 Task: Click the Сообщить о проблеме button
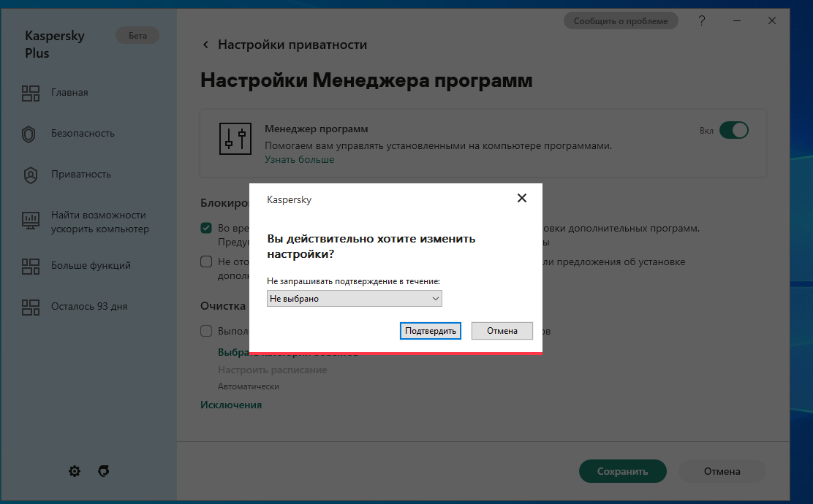coord(621,20)
